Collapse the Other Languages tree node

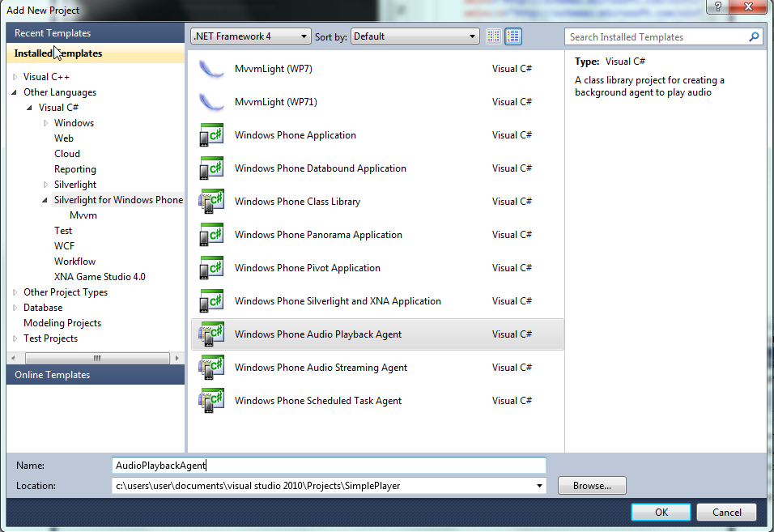(x=15, y=92)
